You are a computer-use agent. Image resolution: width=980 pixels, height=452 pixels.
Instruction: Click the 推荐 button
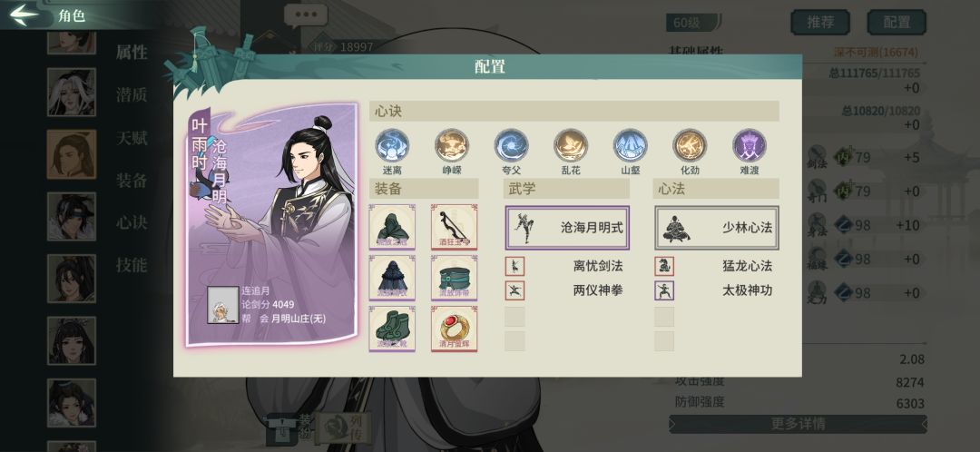point(820,22)
